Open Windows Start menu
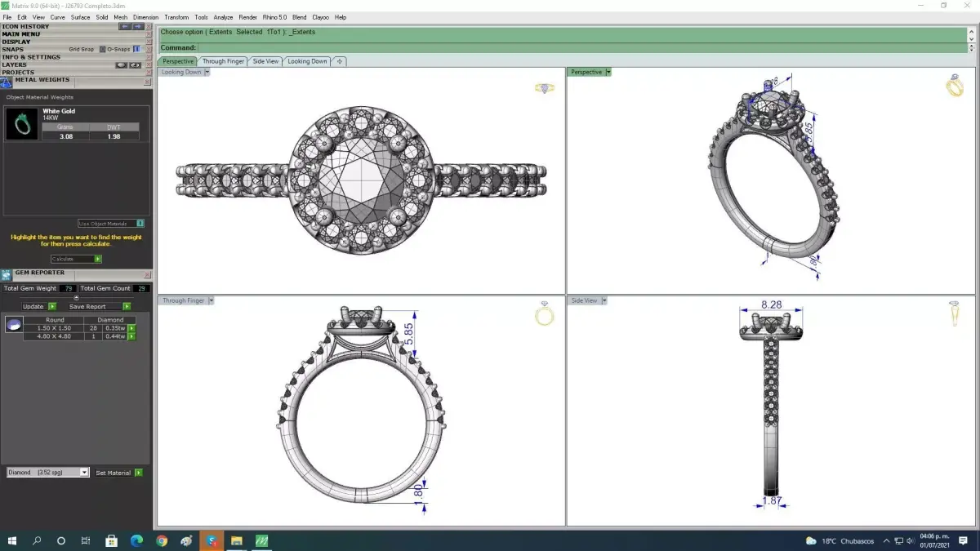This screenshot has height=551, width=980. [x=12, y=540]
